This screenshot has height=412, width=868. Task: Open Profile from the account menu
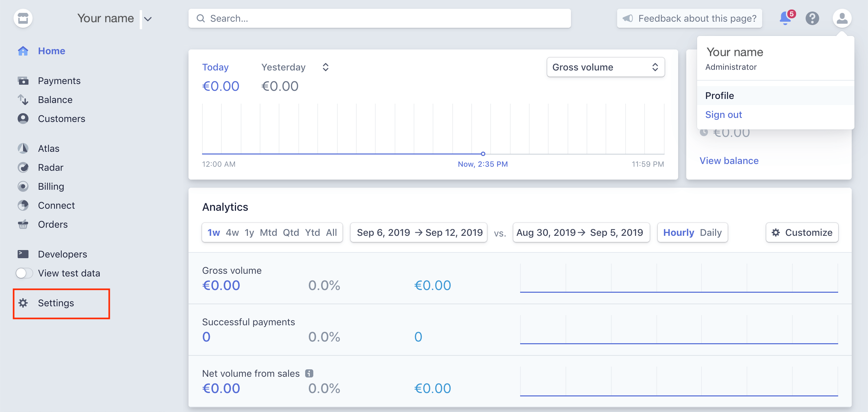[719, 96]
